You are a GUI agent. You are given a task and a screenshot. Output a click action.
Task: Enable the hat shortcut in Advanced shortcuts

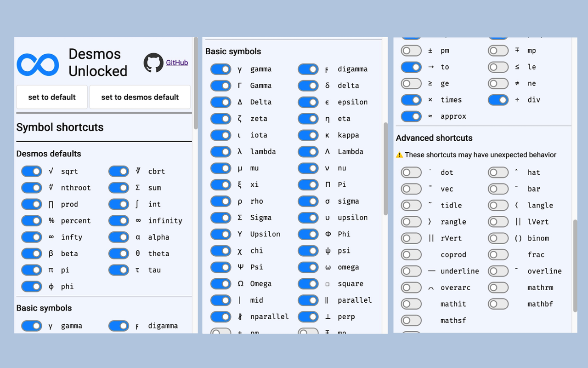point(498,172)
